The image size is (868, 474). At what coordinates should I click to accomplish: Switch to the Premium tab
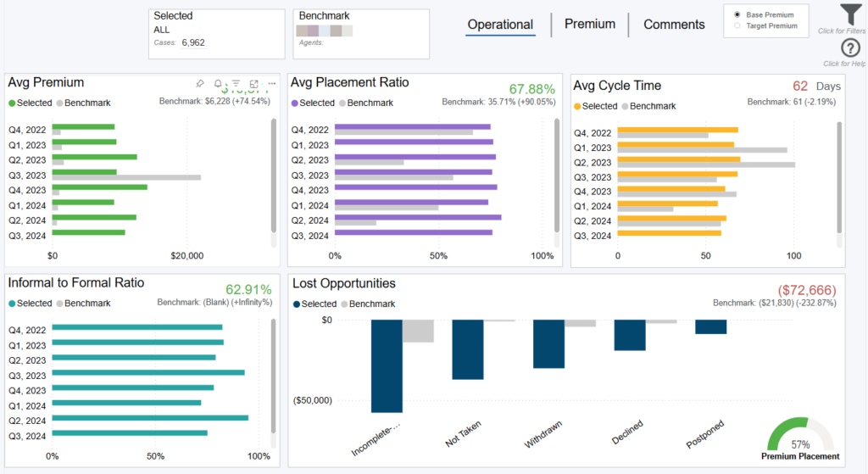pos(590,24)
